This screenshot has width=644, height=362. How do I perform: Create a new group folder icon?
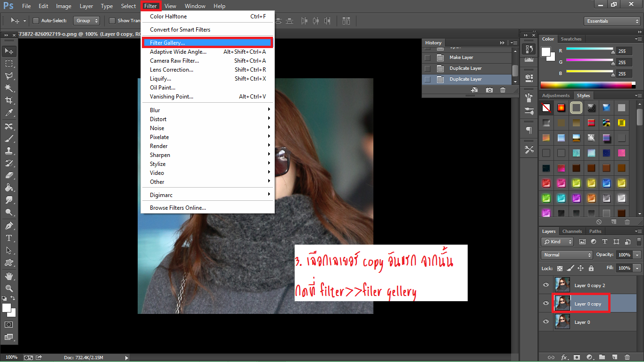click(x=602, y=357)
